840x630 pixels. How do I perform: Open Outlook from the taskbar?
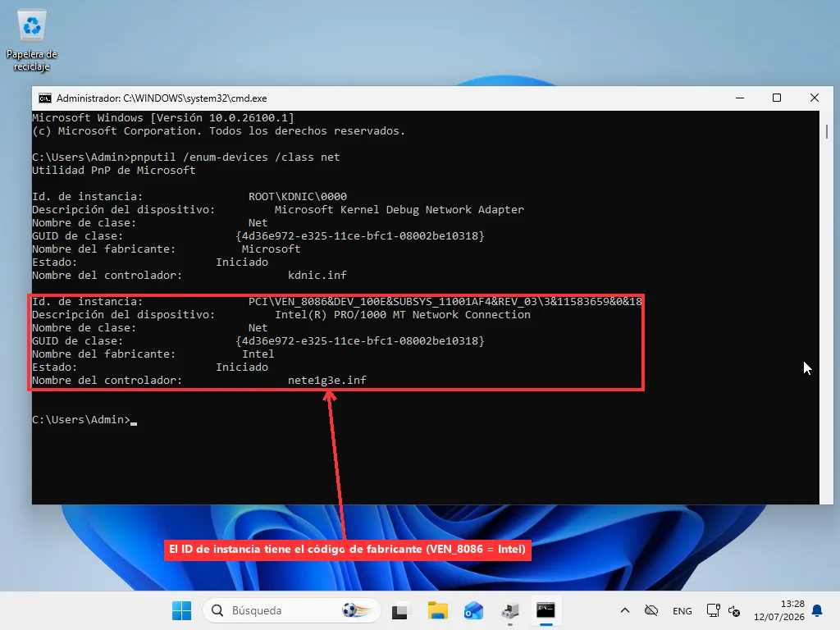click(x=473, y=610)
